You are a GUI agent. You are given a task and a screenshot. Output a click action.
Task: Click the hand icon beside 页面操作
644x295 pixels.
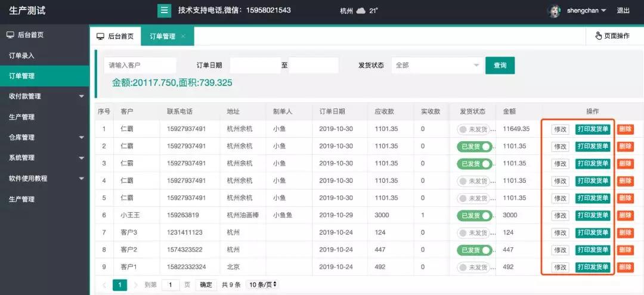[x=598, y=36]
